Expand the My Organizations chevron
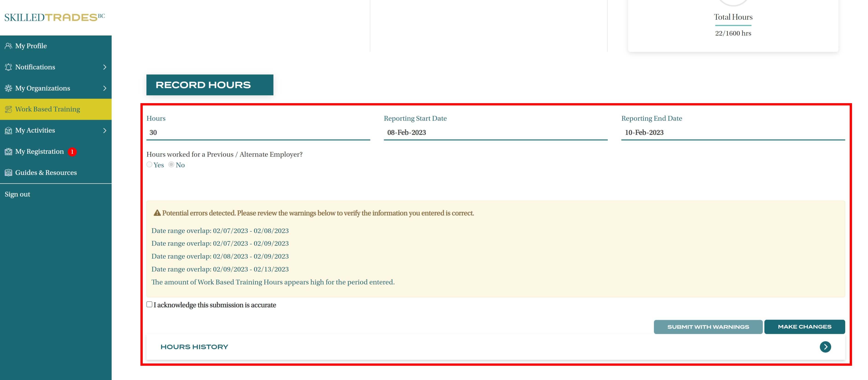Screen dimensions: 868x380 [105, 88]
